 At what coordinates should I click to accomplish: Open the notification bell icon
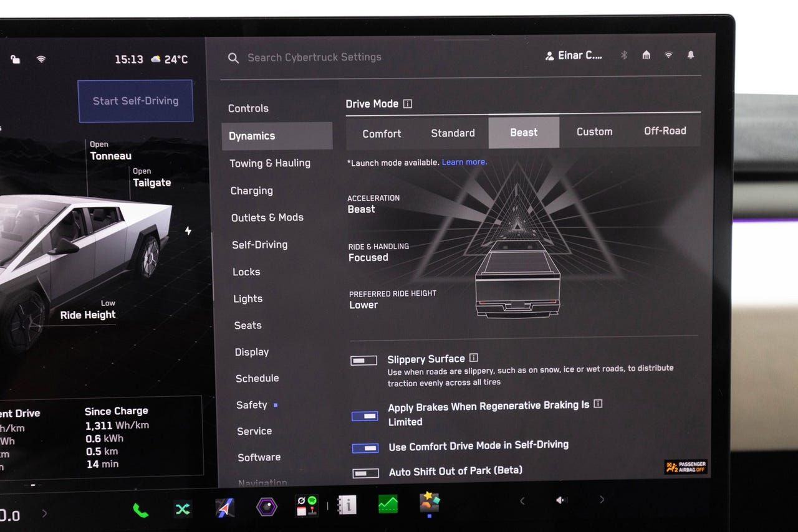tap(691, 55)
